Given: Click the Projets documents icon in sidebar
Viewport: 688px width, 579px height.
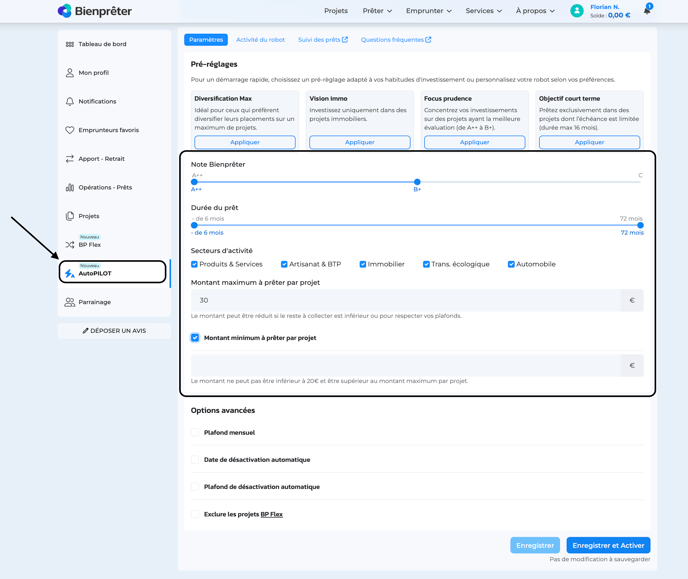Looking at the screenshot, I should coord(70,216).
